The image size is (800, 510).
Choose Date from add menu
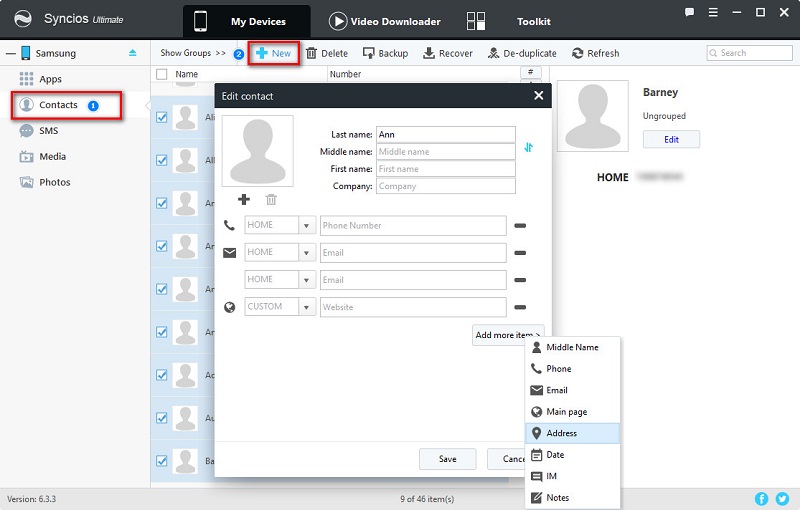[x=572, y=454]
